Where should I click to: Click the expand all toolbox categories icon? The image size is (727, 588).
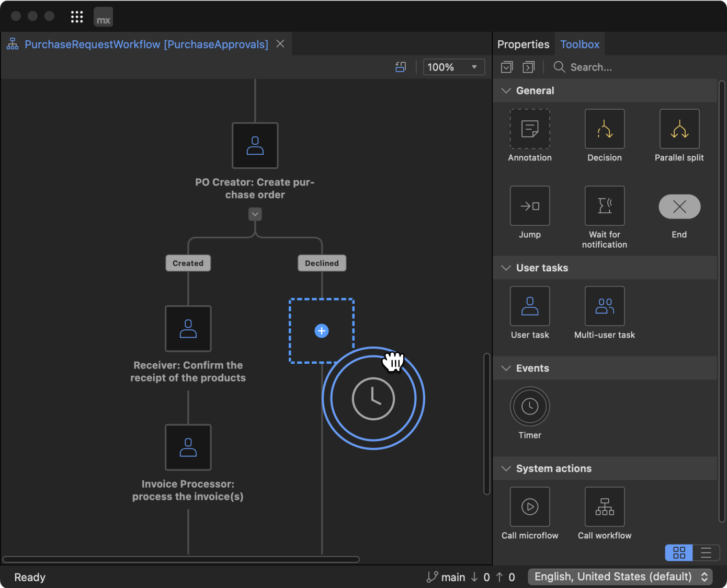coord(507,67)
